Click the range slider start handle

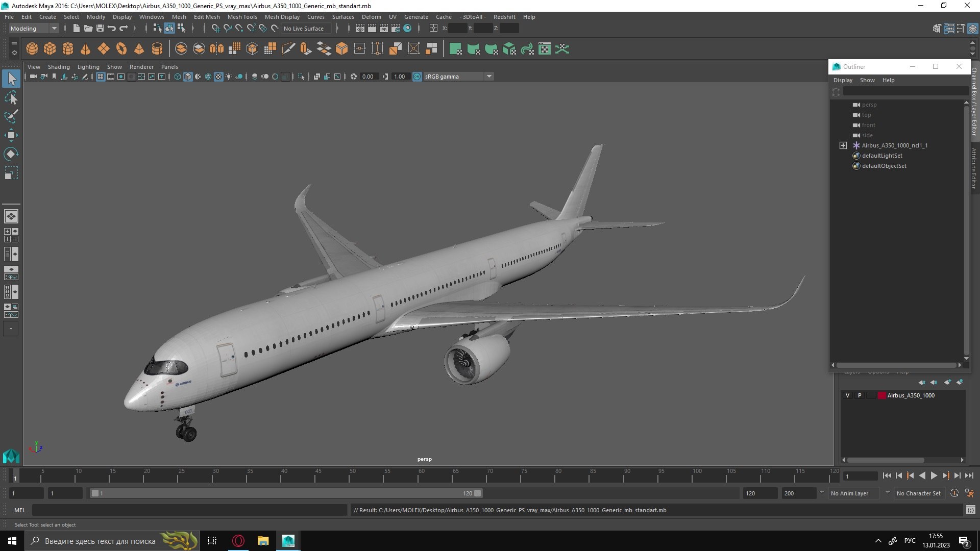95,493
